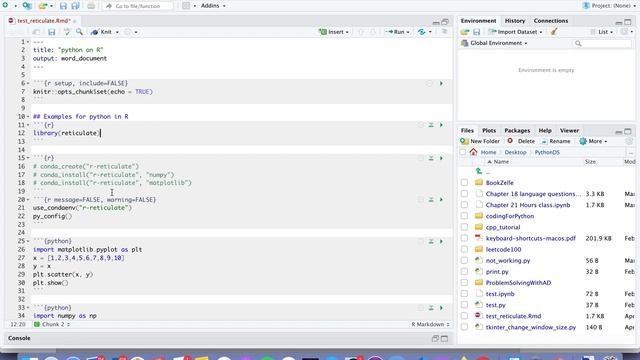Open the Insert chunk dropdown
This screenshot has width=640, height=360.
pos(334,32)
